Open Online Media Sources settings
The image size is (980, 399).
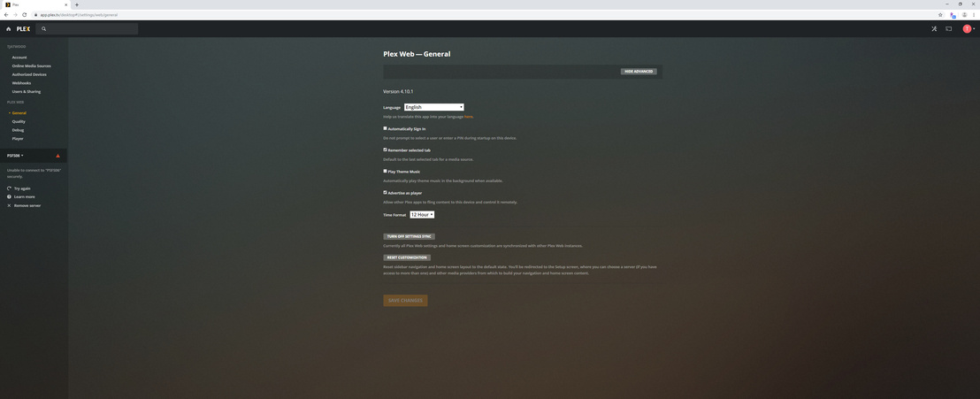pos(31,65)
